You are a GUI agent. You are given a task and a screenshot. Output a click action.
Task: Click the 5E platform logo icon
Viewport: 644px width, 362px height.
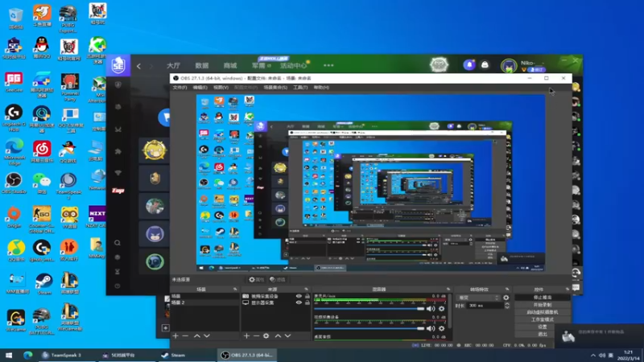[118, 65]
